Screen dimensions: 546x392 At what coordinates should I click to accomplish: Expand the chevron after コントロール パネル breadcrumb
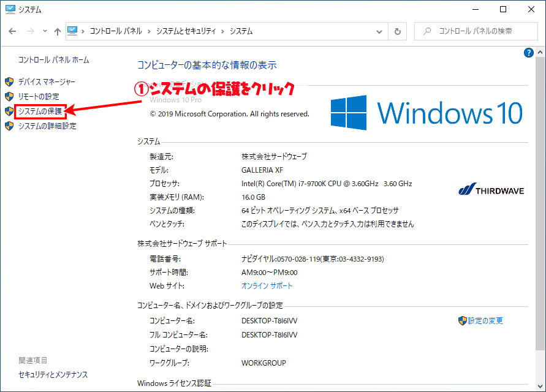[x=149, y=31]
